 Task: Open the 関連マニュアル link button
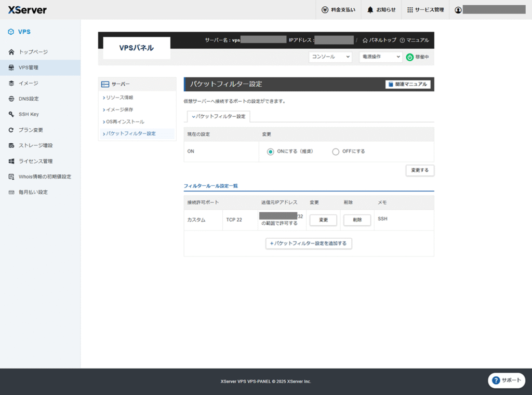(408, 84)
